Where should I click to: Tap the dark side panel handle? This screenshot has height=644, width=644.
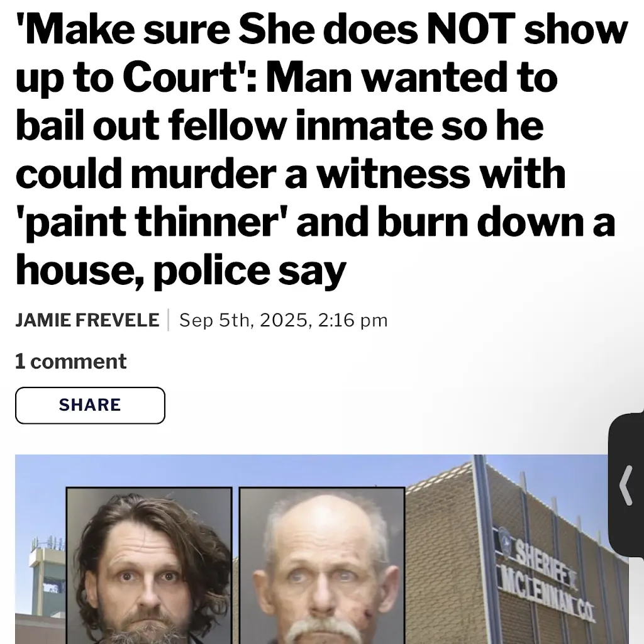coord(626,485)
